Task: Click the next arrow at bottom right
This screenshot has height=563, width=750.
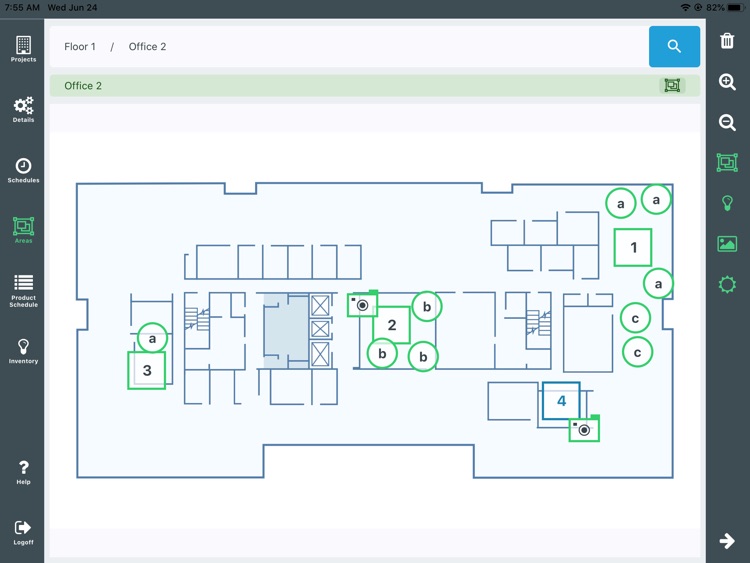Action: (x=727, y=541)
